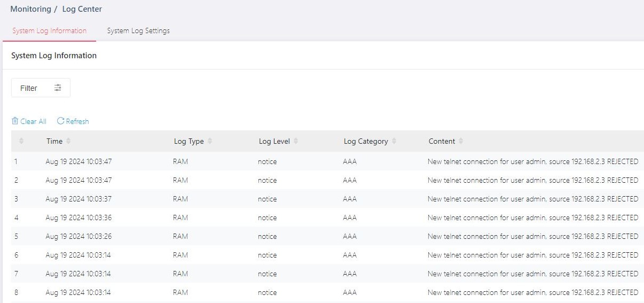Sort by the Time column arrows
The image size is (644, 303).
[x=68, y=141]
